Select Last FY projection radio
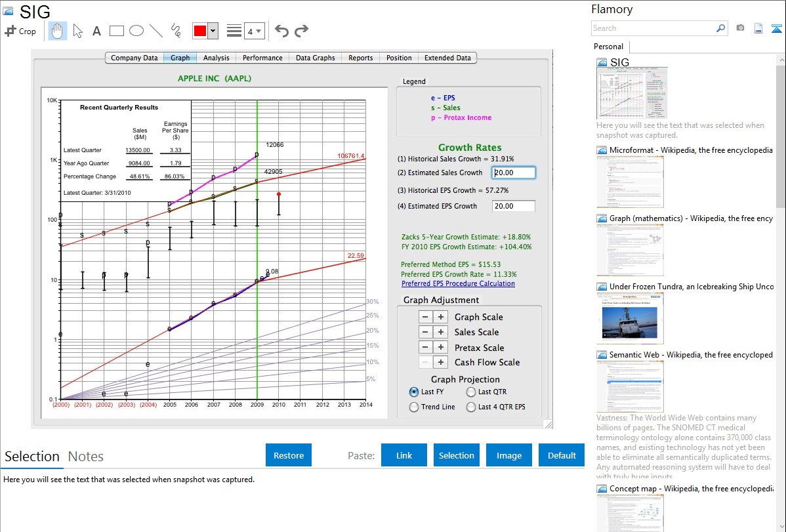 tap(414, 392)
